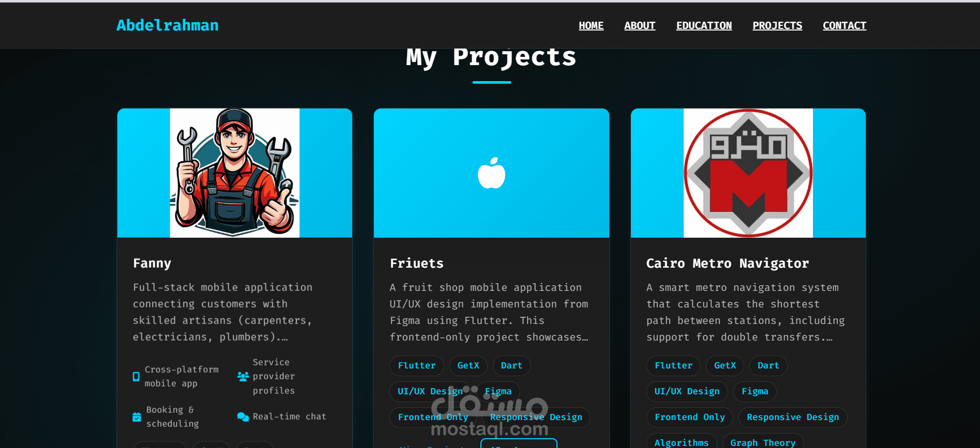980x448 pixels.
Task: Click the Abdelrahman site logo
Action: click(x=168, y=25)
